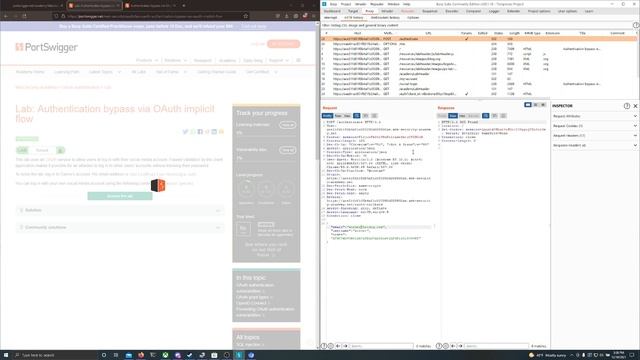
Task: Toggle Pretty view in Request pane
Action: point(327,116)
